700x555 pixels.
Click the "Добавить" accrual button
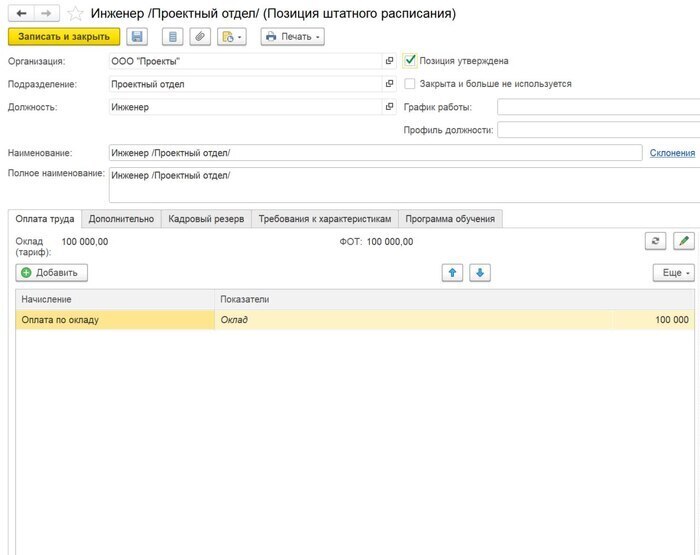(x=52, y=273)
